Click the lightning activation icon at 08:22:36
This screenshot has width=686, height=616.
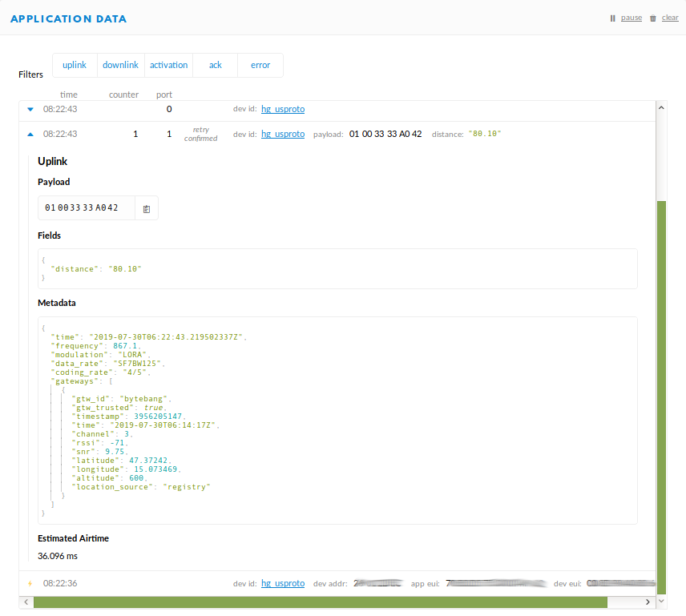30,583
